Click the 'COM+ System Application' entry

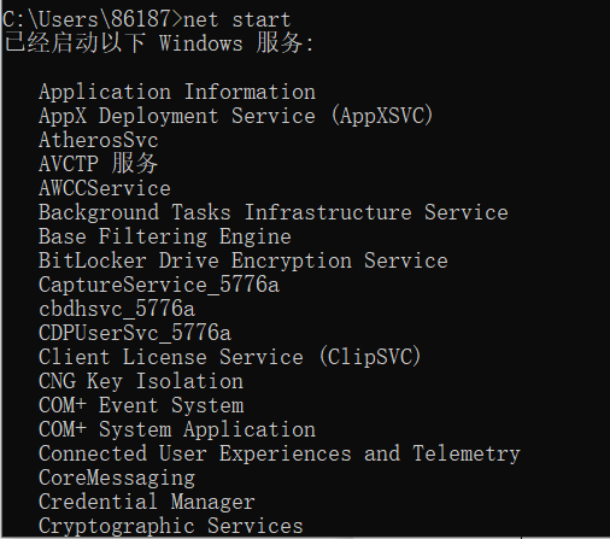(x=177, y=430)
